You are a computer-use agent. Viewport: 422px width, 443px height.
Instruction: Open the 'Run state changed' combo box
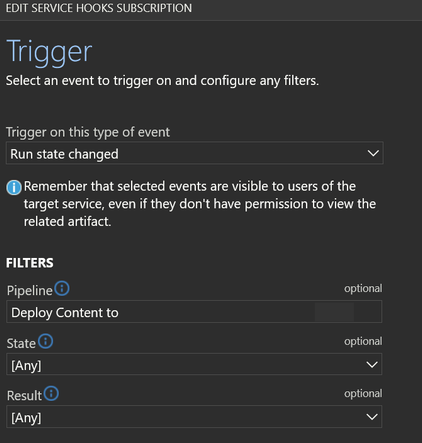[195, 153]
